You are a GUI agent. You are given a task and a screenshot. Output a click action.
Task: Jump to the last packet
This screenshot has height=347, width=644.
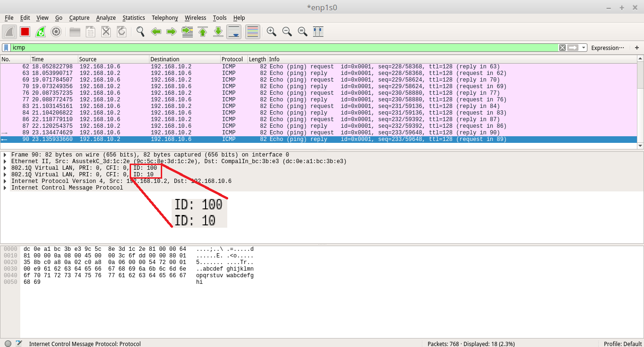pyautogui.click(x=218, y=32)
